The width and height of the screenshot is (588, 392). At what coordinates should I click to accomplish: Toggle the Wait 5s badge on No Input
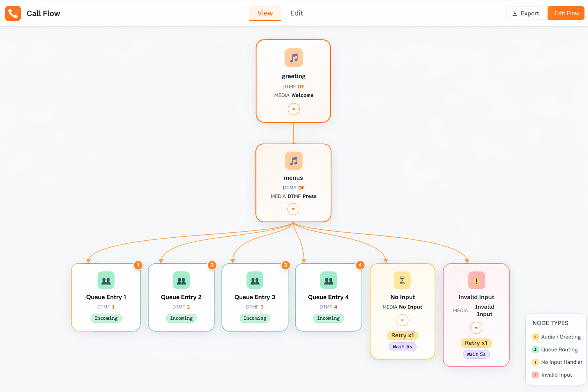(x=402, y=346)
